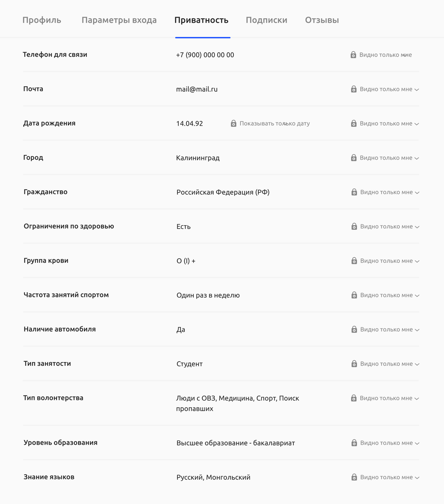Click the lock icon in the Город row
444x504 pixels.
coord(354,158)
